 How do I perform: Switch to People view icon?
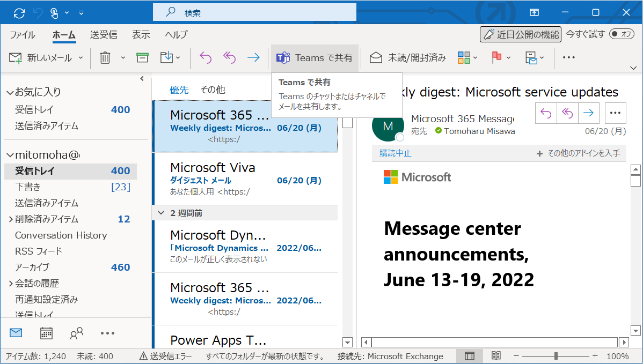[76, 333]
